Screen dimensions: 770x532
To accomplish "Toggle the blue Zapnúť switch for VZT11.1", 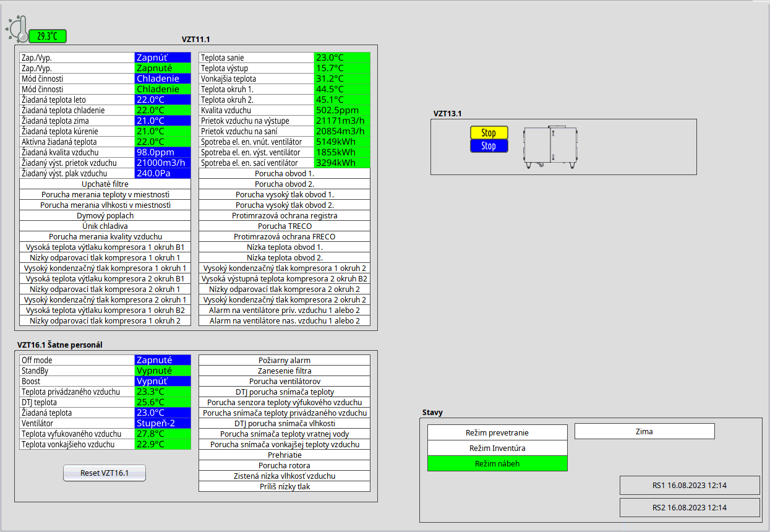I will (163, 58).
